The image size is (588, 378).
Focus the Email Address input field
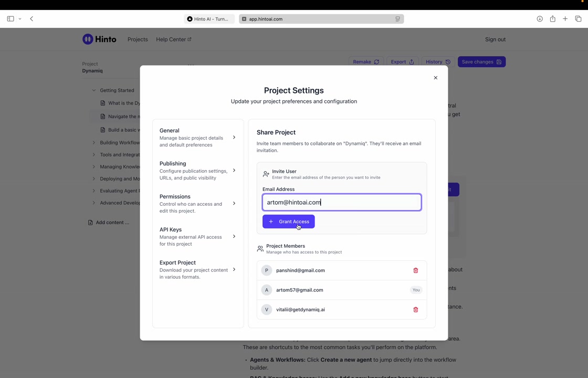[341, 202]
